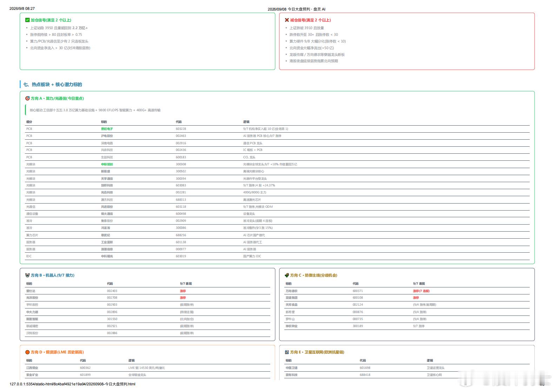The image size is (556, 392).
Task: Click the core driver quote block under 方向 A
Action: click(x=95, y=110)
